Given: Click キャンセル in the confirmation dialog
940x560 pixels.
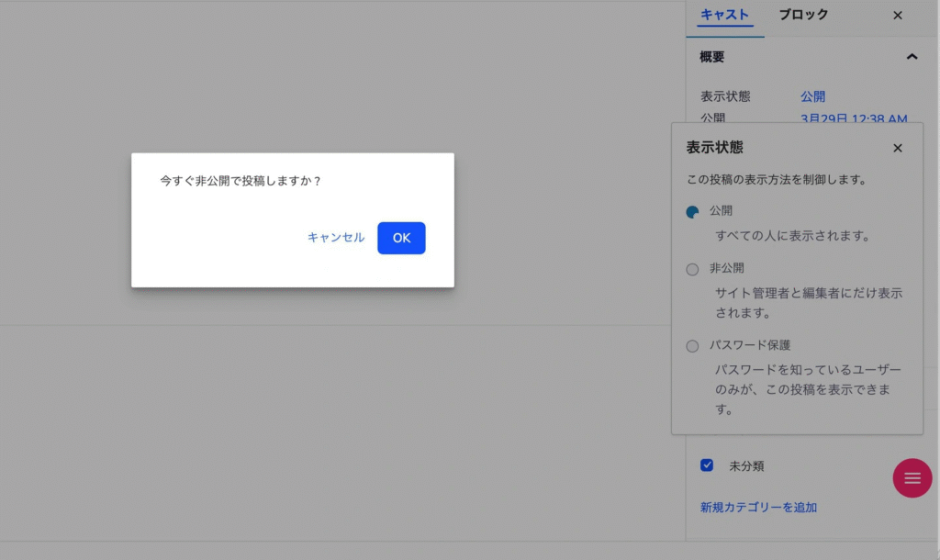Looking at the screenshot, I should point(336,238).
